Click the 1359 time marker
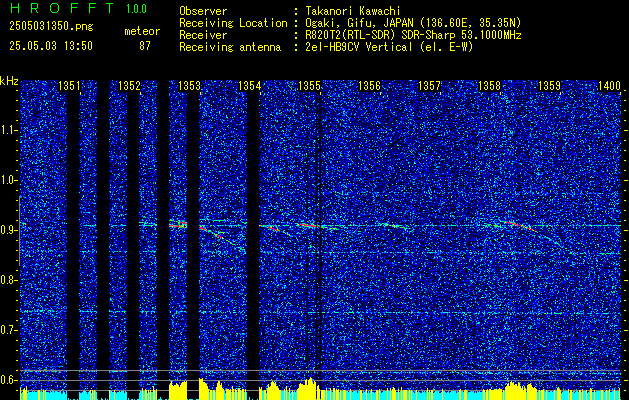The width and height of the screenshot is (629, 400). pos(549,86)
